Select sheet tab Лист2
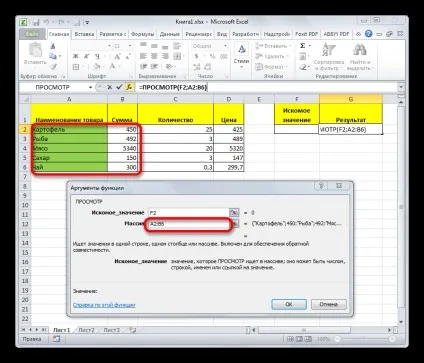 pos(86,330)
